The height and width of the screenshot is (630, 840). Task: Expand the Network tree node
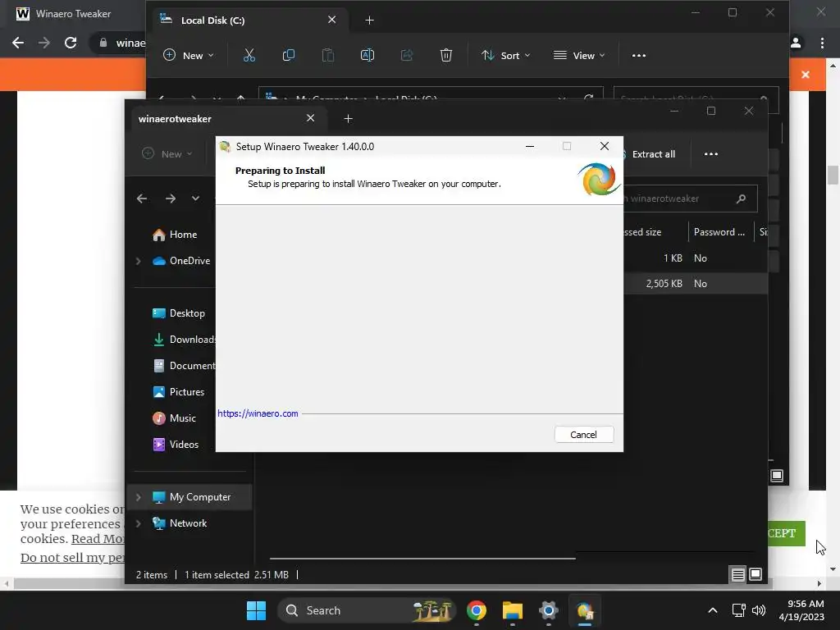click(138, 523)
